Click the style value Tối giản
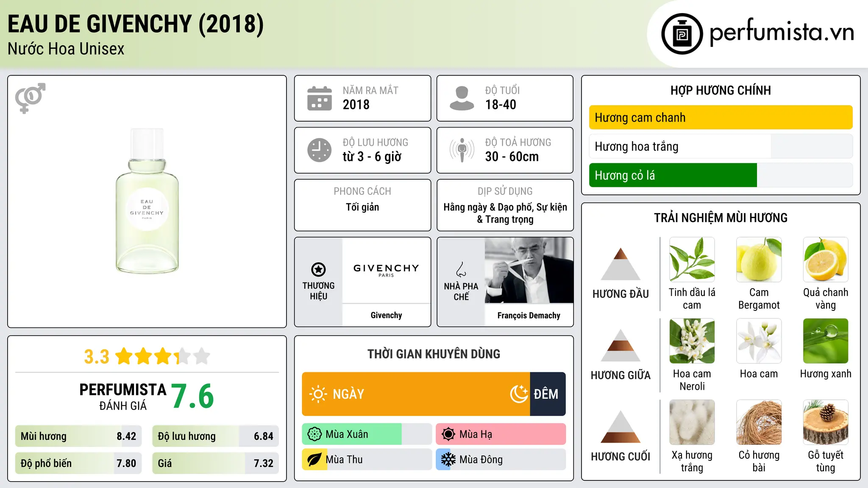Image resolution: width=868 pixels, height=488 pixels. [x=362, y=207]
